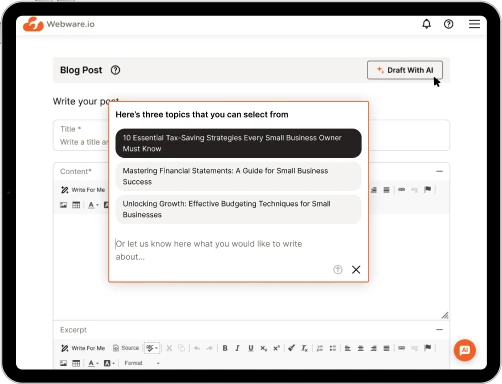Open help from the header question-mark icon

click(x=448, y=24)
